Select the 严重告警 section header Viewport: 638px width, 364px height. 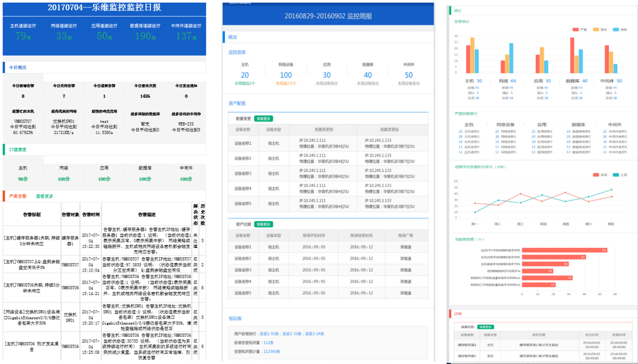click(18, 196)
